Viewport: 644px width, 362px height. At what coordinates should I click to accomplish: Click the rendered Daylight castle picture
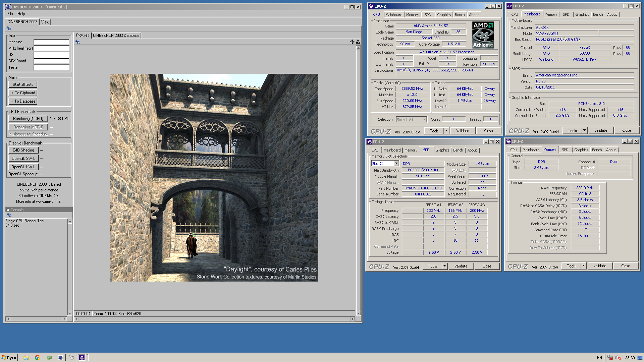coord(214,178)
